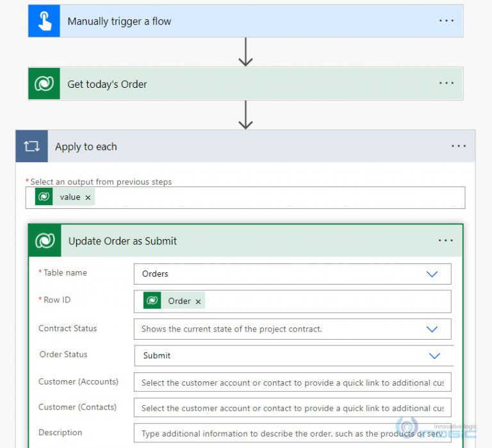This screenshot has width=492, height=448.
Task: Click the Dataverse icon on Get today's Order
Action: click(44, 84)
